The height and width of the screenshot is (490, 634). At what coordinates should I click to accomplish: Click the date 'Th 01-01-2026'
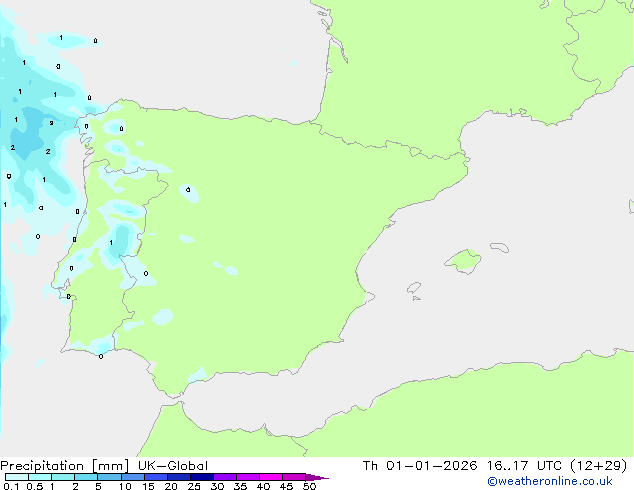tap(420, 466)
